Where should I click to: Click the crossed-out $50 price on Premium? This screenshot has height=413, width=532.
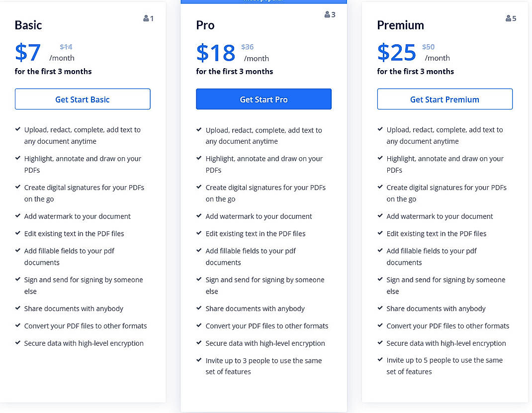coord(428,47)
